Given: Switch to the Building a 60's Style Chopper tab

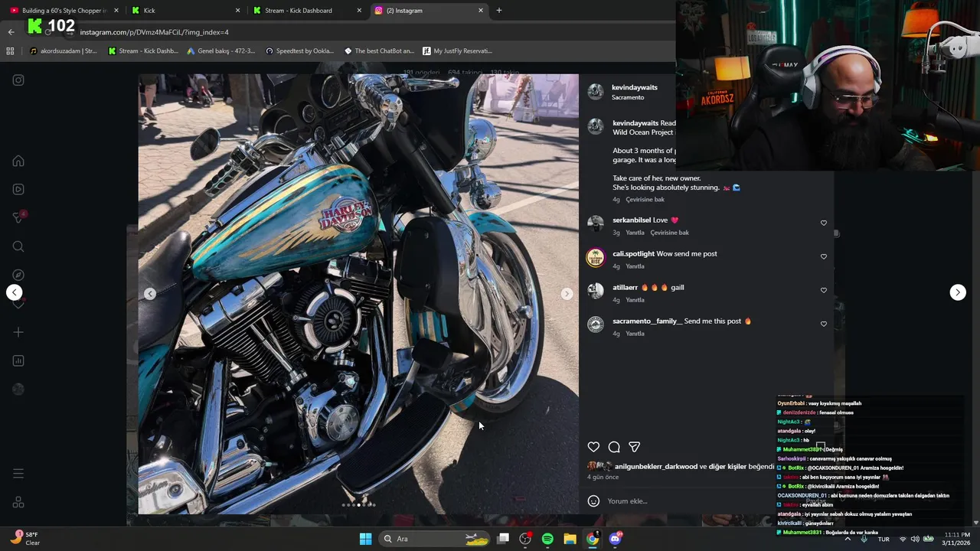Looking at the screenshot, I should tap(64, 11).
